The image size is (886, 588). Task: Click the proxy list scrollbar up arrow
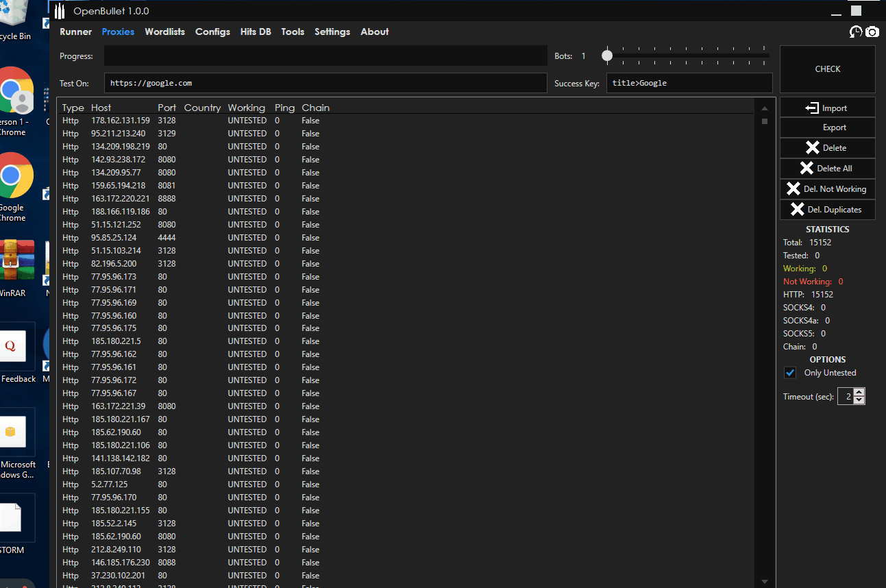764,108
